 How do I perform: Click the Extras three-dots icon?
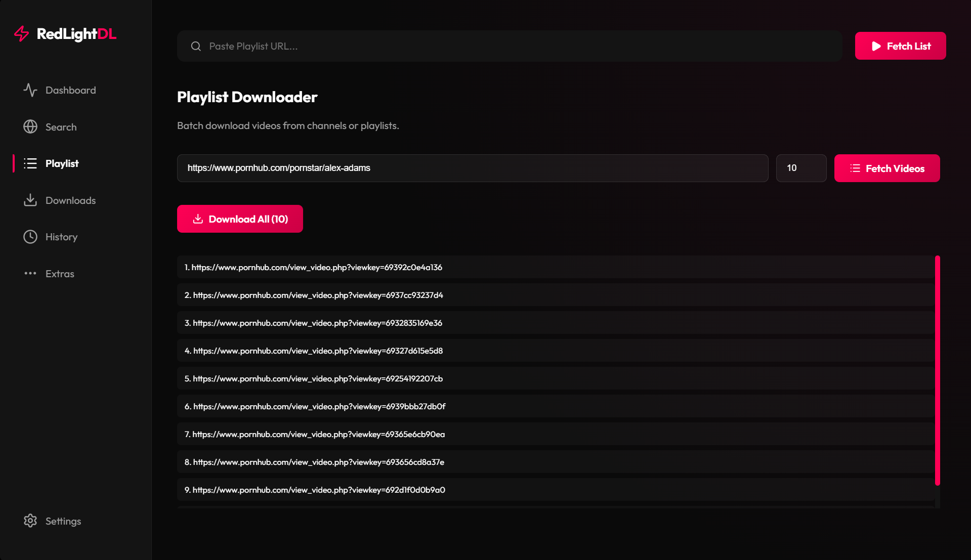click(x=30, y=274)
